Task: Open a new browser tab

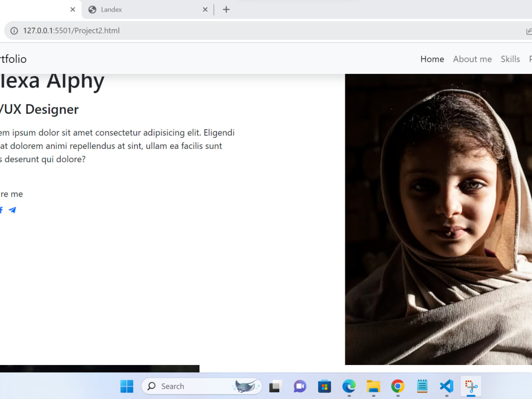Action: pos(226,10)
